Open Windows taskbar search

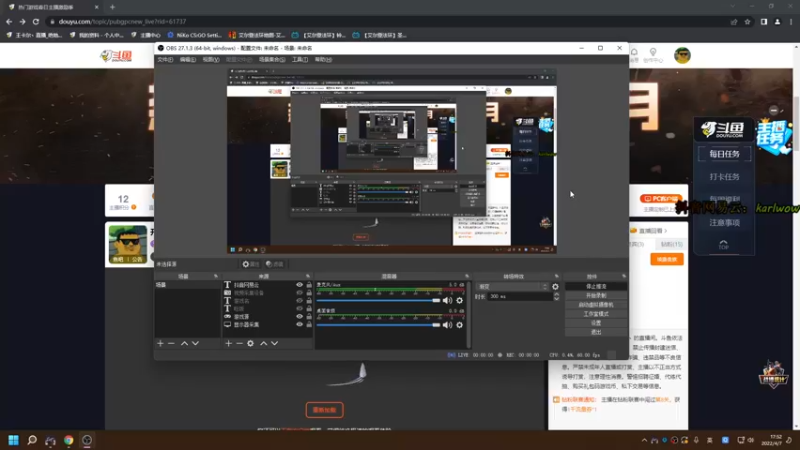click(32, 440)
